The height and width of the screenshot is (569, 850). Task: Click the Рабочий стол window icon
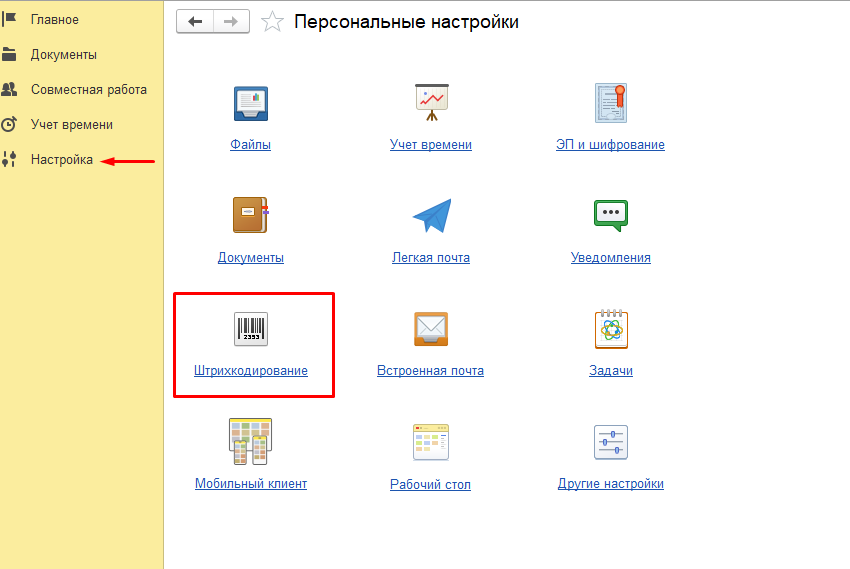(x=431, y=442)
